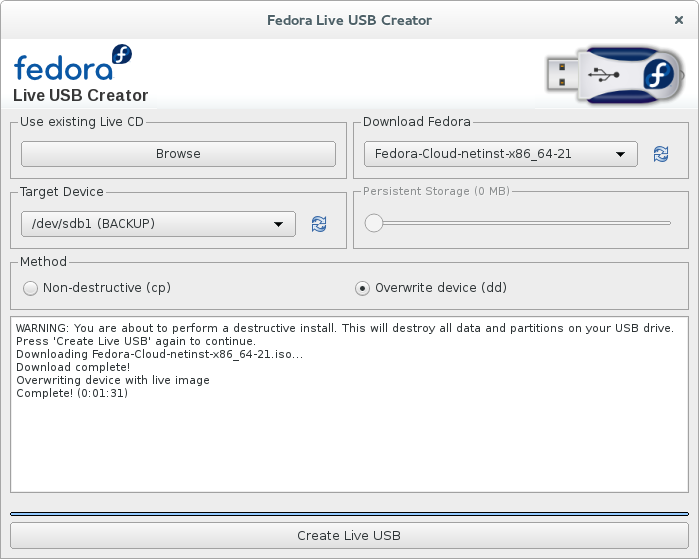The image size is (699, 559).
Task: Click the Persistent Storage (0 MB) label
Action: [436, 191]
